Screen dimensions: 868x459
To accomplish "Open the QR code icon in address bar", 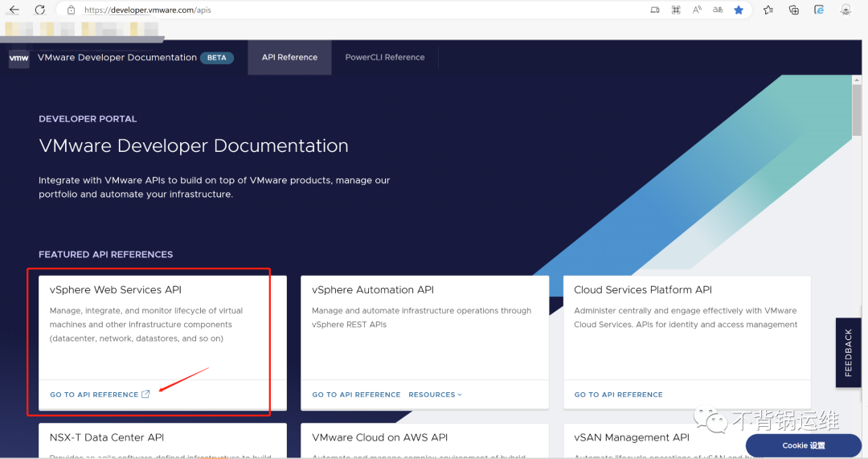I will (x=676, y=10).
